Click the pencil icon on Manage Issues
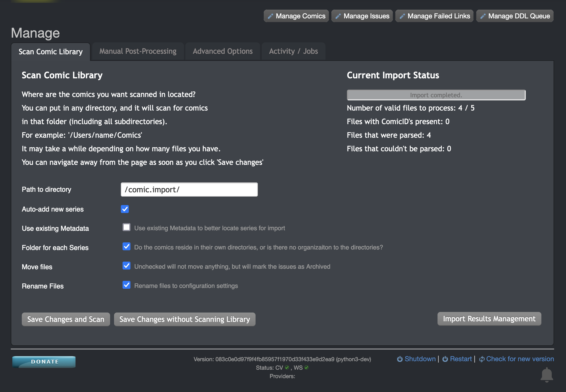 pyautogui.click(x=338, y=16)
